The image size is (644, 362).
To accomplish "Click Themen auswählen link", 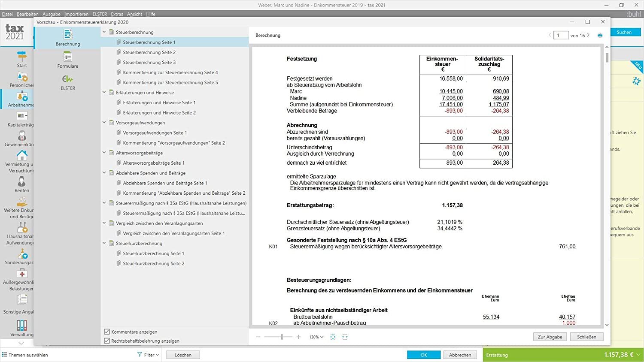I will (25, 355).
